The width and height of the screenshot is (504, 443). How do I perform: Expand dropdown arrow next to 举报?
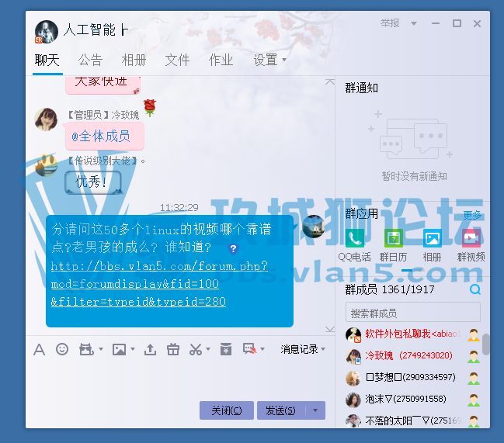coord(414,23)
